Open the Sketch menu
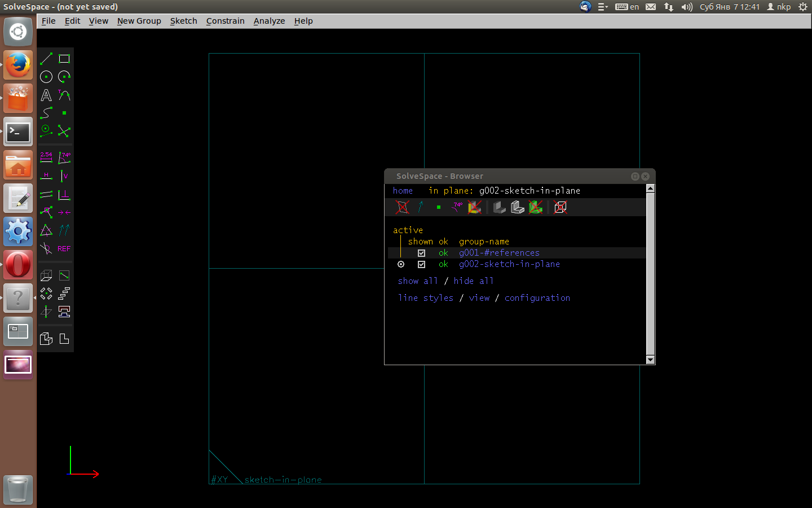Screen dimensions: 812x508 pos(184,21)
